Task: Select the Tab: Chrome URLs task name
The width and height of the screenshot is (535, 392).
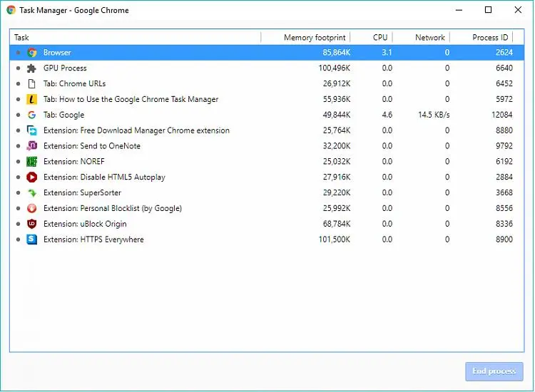Action: (x=74, y=83)
